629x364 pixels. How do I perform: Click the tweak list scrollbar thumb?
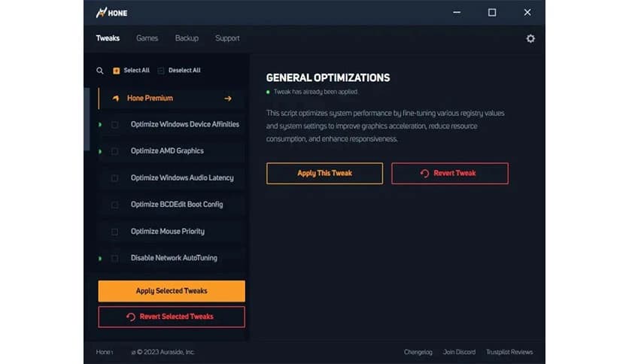pyautogui.click(x=87, y=119)
